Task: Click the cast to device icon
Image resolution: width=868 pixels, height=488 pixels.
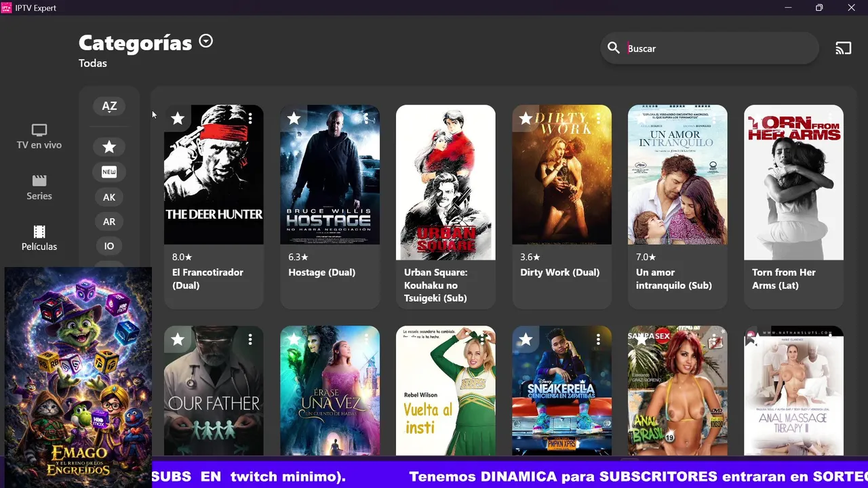Action: (843, 48)
